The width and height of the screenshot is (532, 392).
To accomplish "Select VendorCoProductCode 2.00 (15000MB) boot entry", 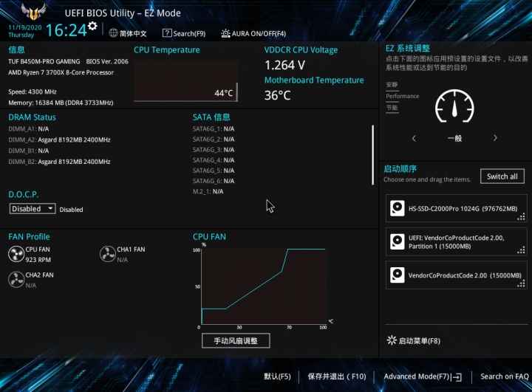I will pyautogui.click(x=457, y=275).
